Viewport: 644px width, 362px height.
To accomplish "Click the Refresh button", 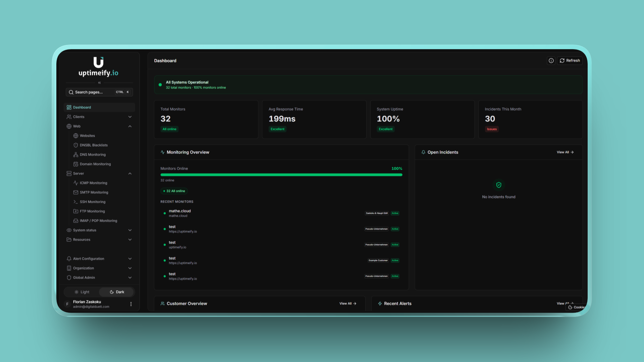I will point(570,61).
